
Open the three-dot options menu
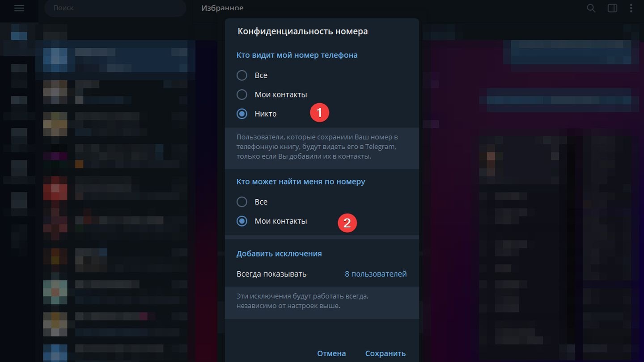click(x=631, y=8)
